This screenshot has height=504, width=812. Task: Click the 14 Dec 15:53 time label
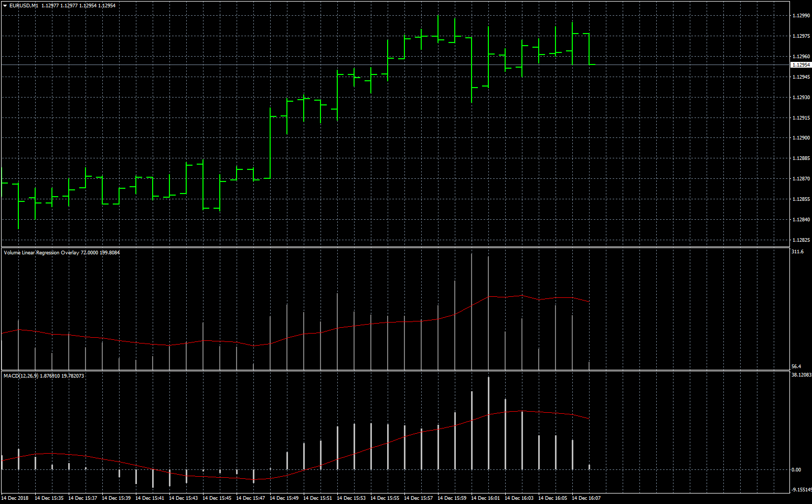click(351, 498)
